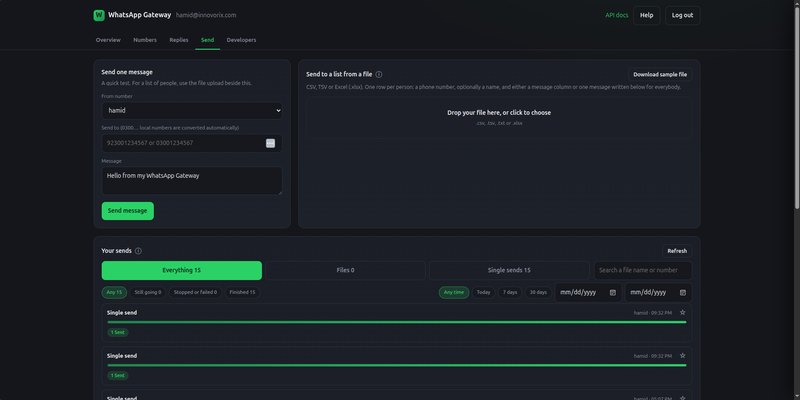Open the calendar picker in the second date field

tap(683, 293)
